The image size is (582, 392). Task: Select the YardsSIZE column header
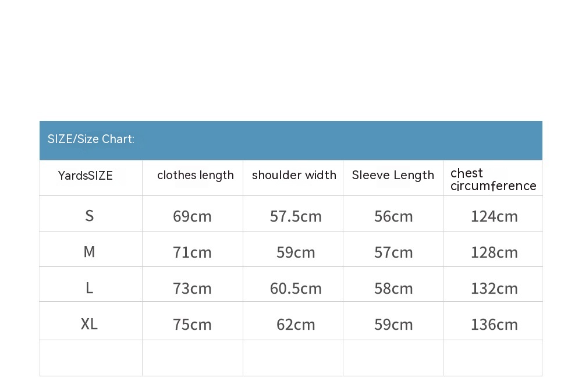point(86,176)
